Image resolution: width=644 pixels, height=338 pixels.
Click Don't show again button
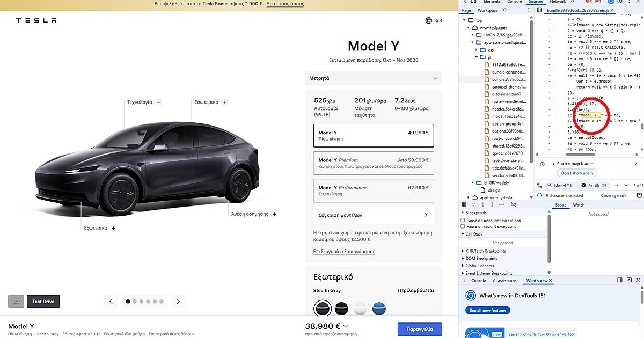tap(577, 173)
